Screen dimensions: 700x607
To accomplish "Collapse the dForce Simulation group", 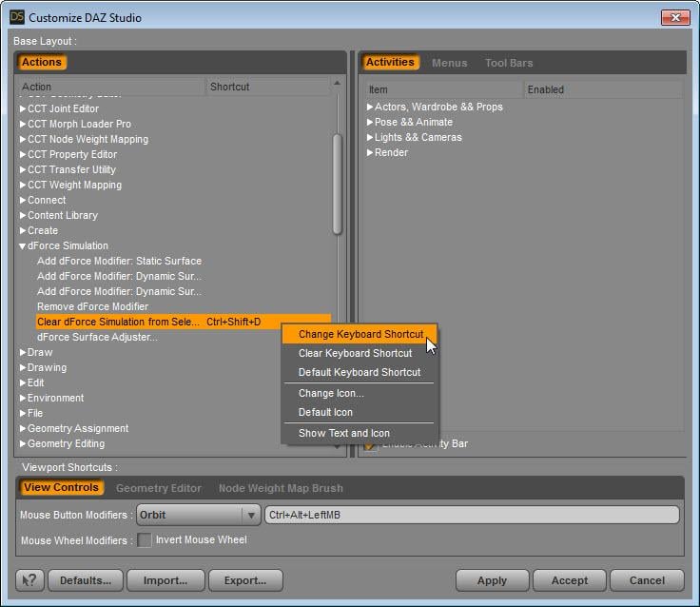I will (22, 246).
